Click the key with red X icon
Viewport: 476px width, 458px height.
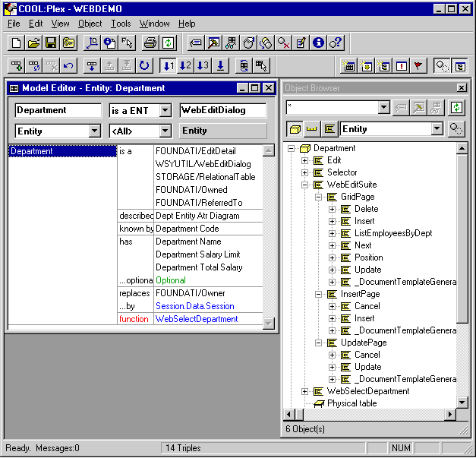click(x=283, y=43)
